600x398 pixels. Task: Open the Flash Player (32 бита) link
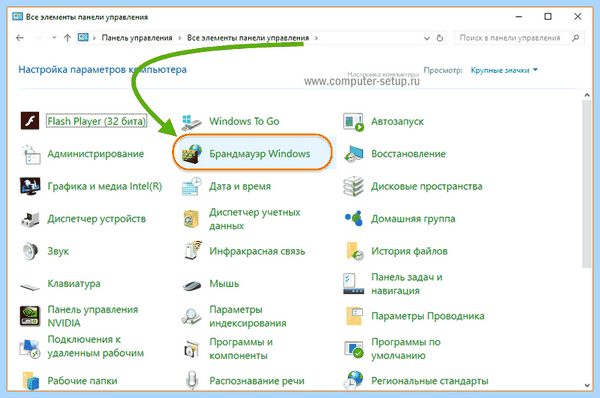(x=96, y=121)
